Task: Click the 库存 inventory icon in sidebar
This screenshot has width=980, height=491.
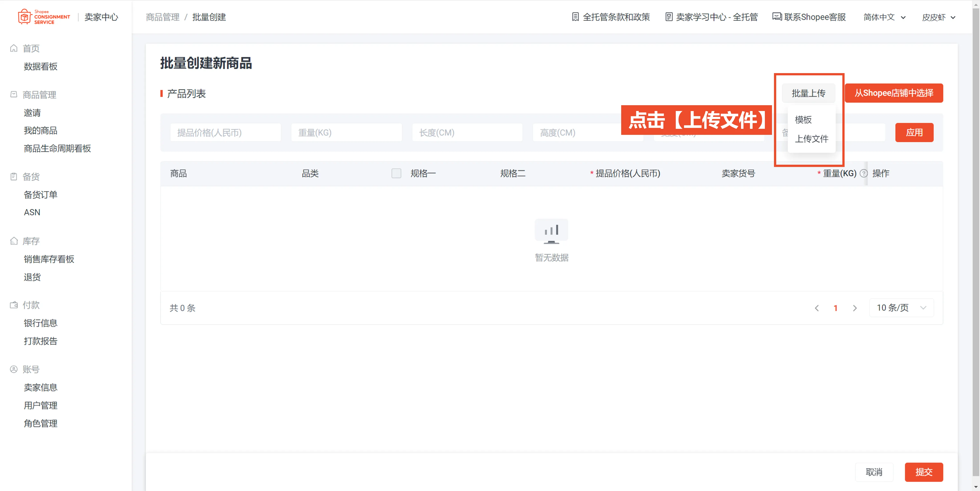Action: [x=14, y=241]
